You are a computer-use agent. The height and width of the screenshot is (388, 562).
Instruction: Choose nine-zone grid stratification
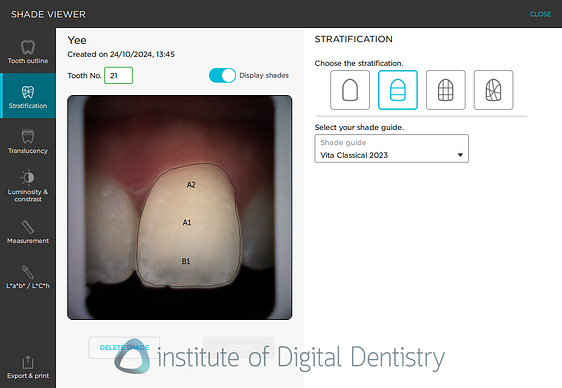[446, 90]
